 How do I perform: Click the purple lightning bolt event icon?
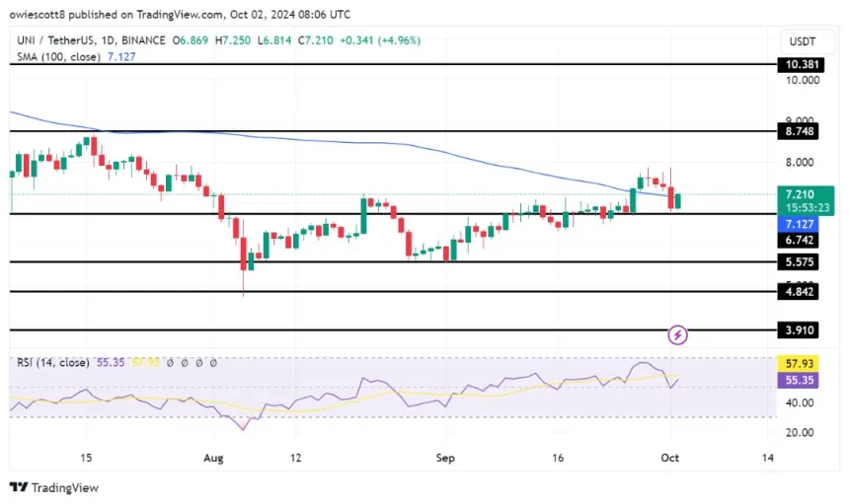click(x=678, y=335)
